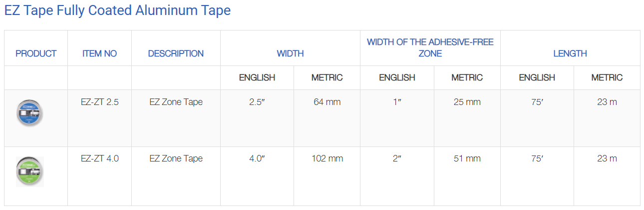Click the 51 mm adhesive-free zone cell
The image size is (644, 210).
coord(467,158)
